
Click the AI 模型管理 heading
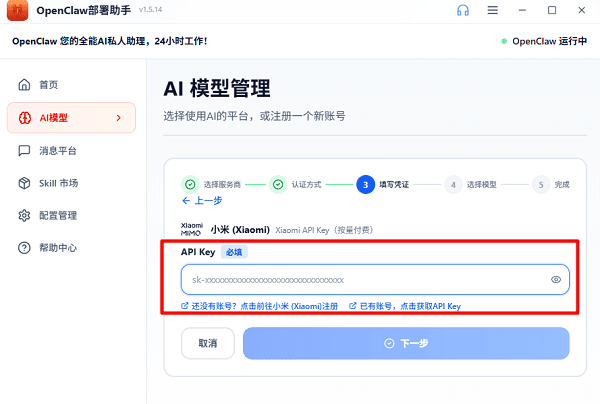217,88
